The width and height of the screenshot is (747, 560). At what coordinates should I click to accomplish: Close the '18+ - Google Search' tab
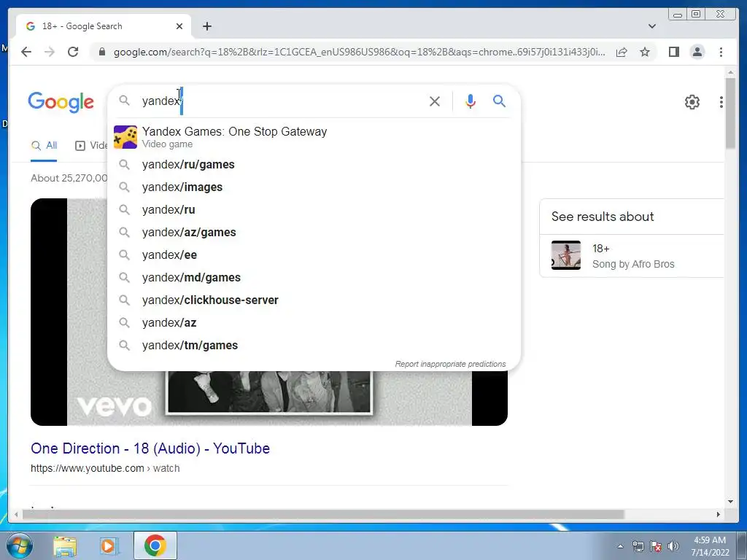coord(179,26)
